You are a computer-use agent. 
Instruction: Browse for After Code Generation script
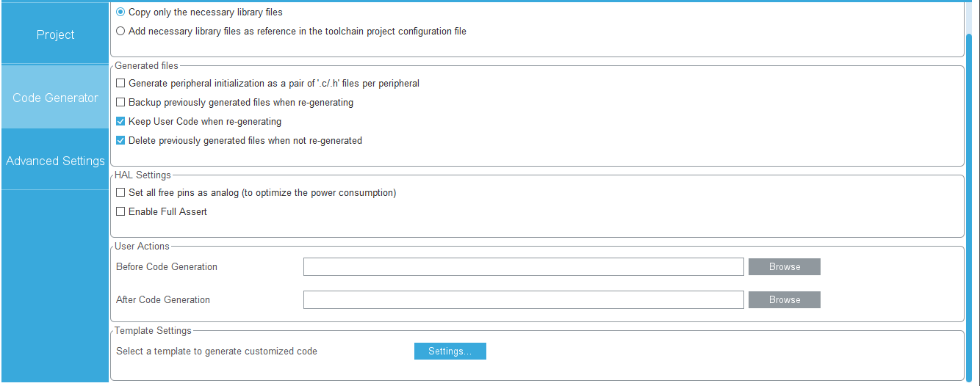[x=785, y=300]
